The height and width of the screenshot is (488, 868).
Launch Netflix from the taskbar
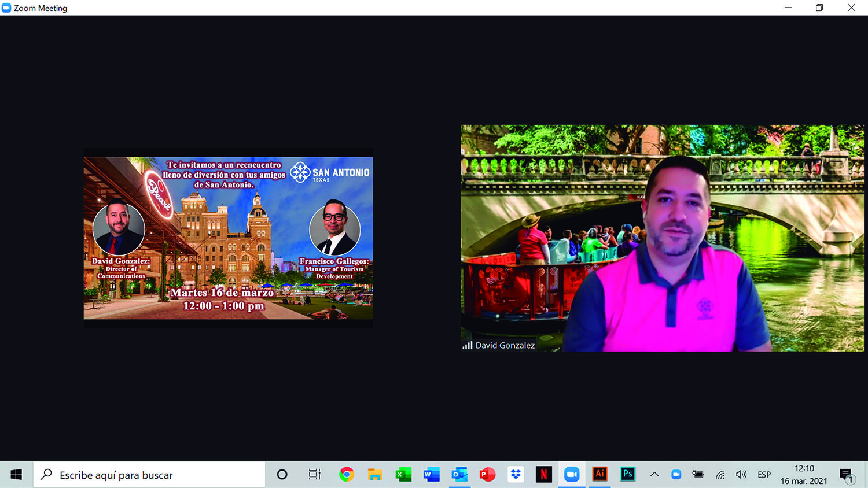tap(543, 475)
